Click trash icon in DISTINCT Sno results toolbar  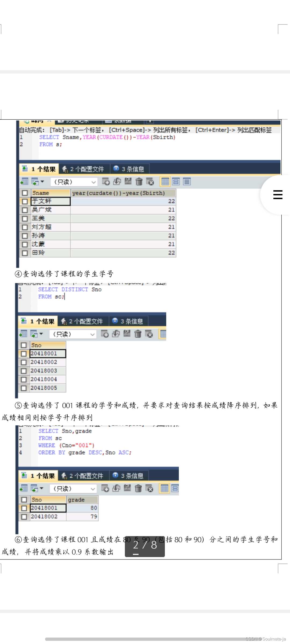pos(138,334)
